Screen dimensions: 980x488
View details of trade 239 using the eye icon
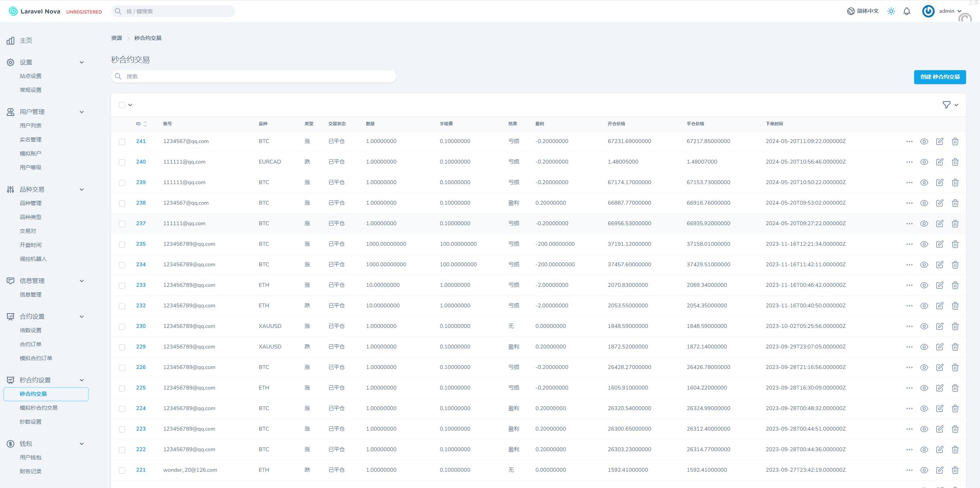coord(924,183)
